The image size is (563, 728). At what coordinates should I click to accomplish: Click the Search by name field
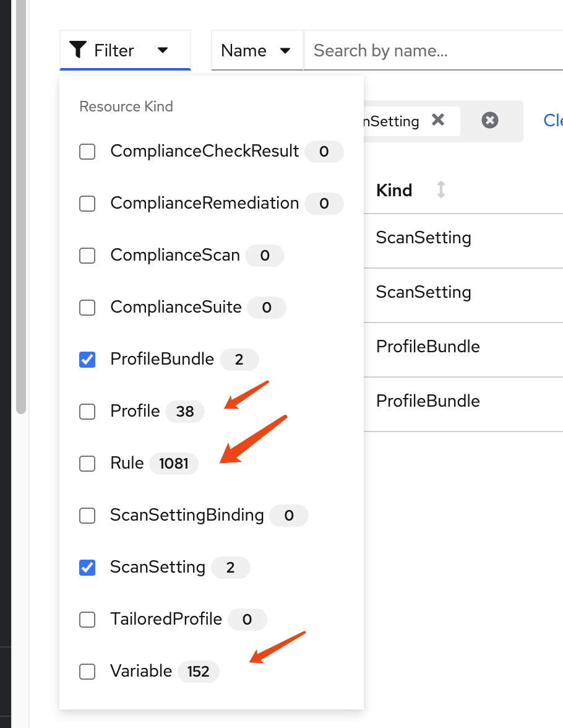(x=433, y=51)
